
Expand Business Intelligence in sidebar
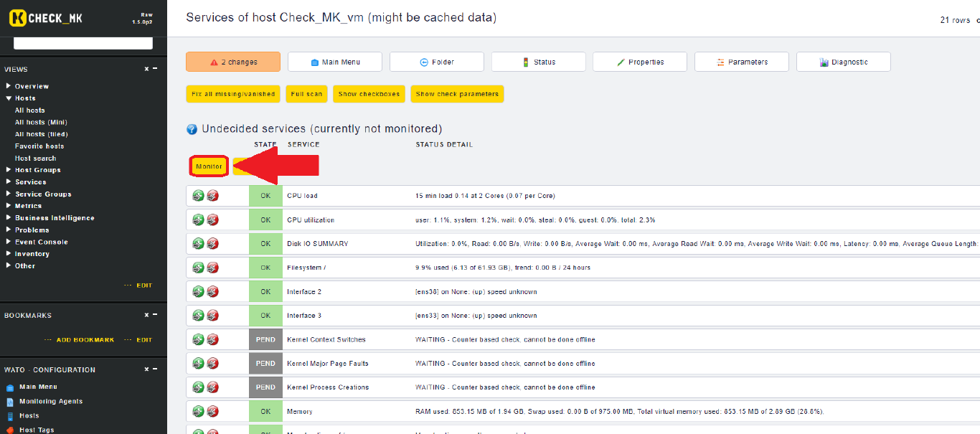coord(9,218)
